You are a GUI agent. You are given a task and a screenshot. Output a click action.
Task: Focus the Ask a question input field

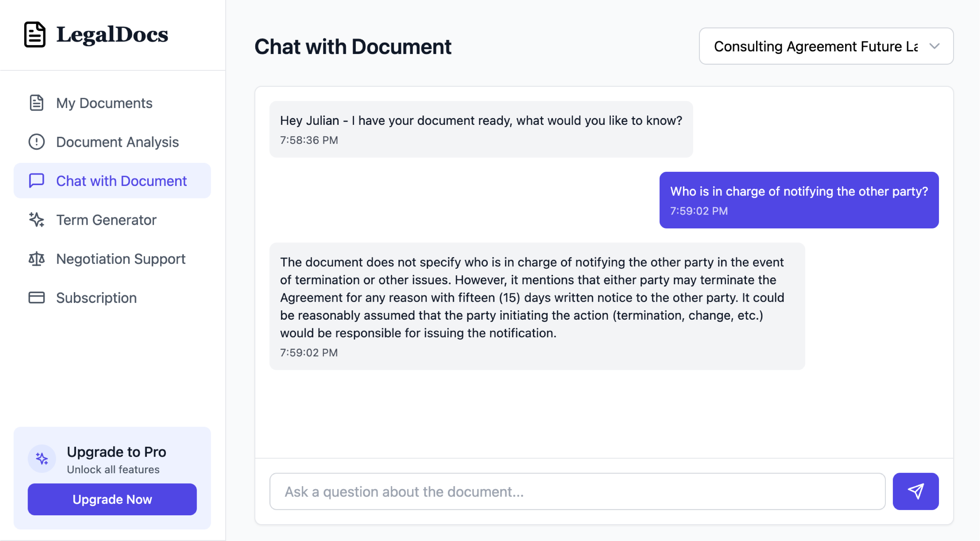(577, 491)
